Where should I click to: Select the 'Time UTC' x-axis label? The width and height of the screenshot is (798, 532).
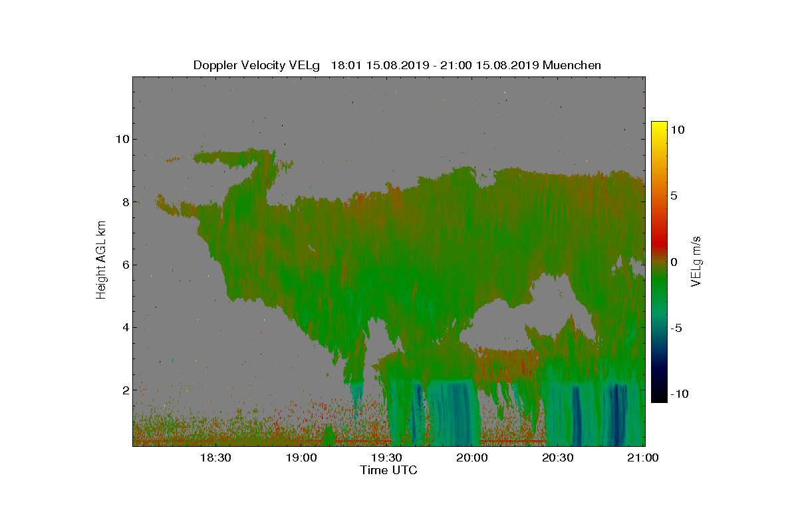[x=388, y=470]
